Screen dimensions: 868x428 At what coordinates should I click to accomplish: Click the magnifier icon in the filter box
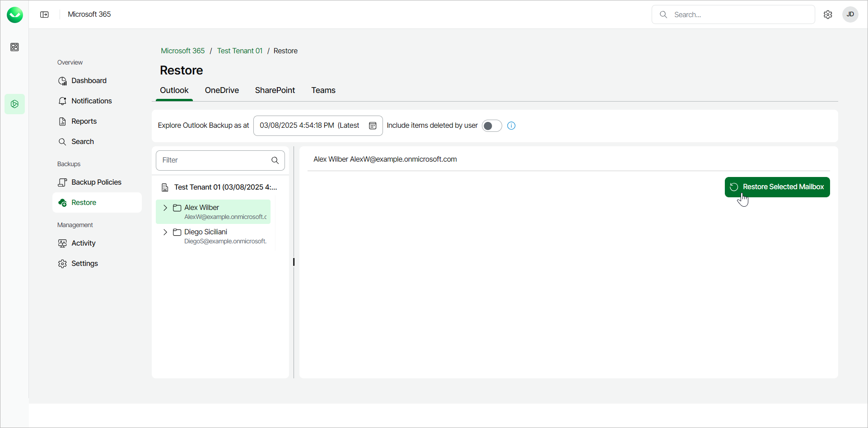pos(275,160)
